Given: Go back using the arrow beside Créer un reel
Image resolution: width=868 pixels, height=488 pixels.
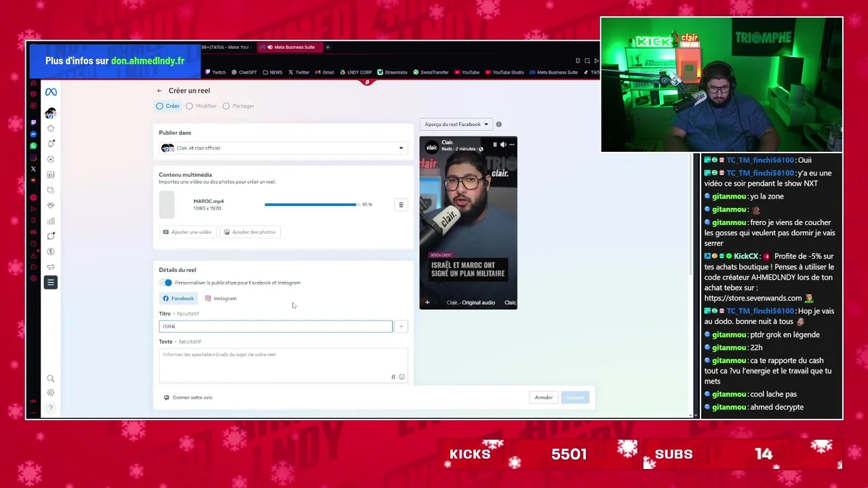Looking at the screenshot, I should pos(159,91).
